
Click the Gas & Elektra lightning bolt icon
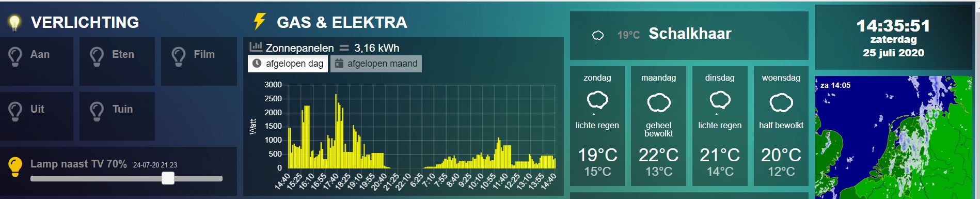tap(259, 22)
